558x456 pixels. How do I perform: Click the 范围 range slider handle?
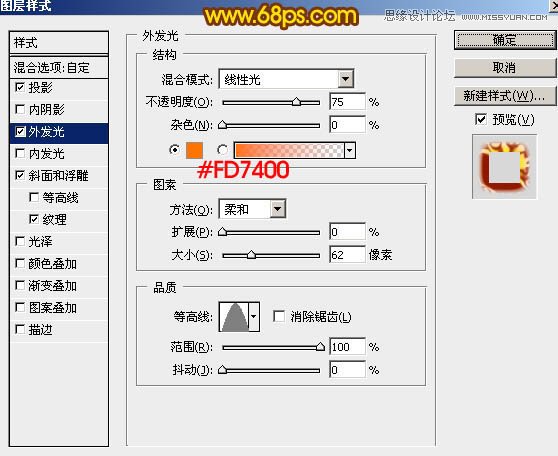coord(320,346)
